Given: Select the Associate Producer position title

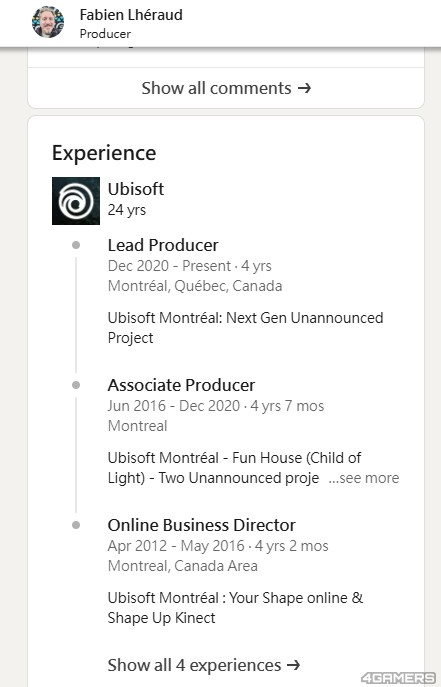Looking at the screenshot, I should 181,385.
